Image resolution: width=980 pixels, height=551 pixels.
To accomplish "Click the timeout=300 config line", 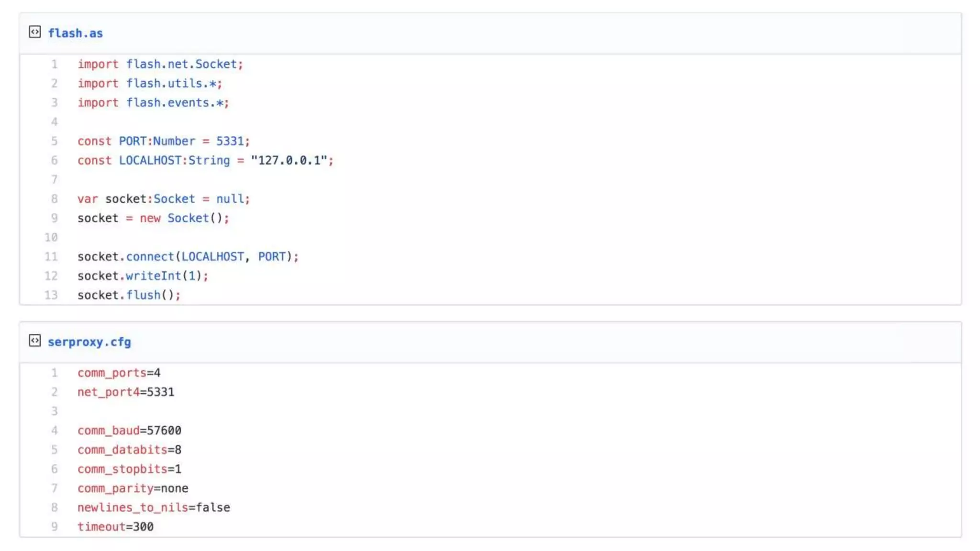I will coord(115,527).
